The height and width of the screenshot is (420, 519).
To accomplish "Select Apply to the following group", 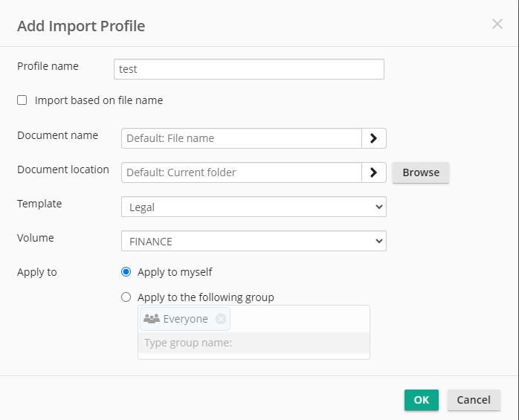I will coord(126,297).
